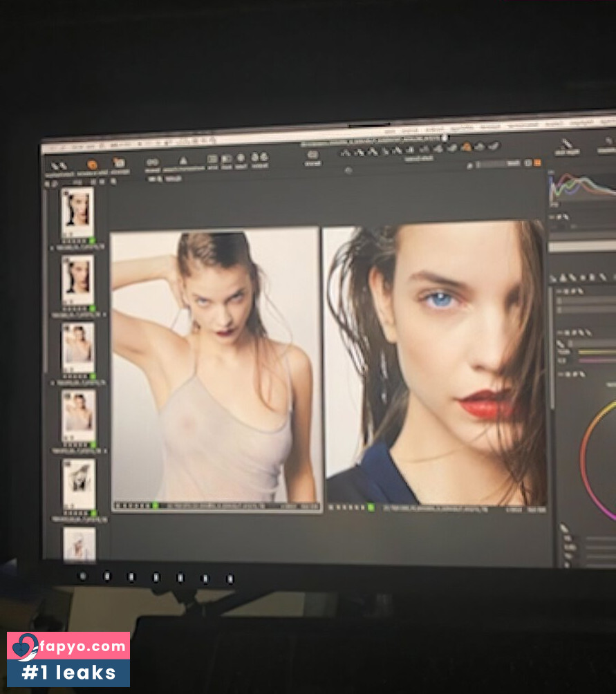Click the round icon after the square view icons
616x694 pixels.
pyautogui.click(x=241, y=158)
